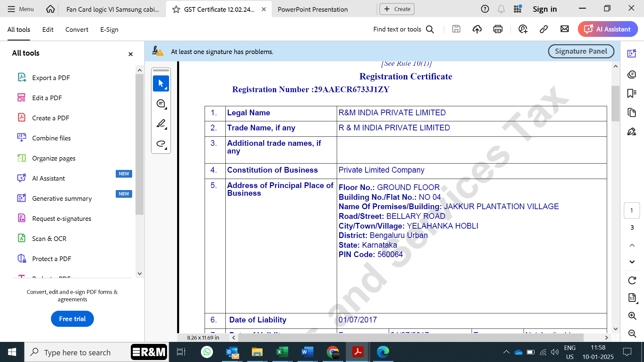Click Windows taskbar search box

click(96, 352)
